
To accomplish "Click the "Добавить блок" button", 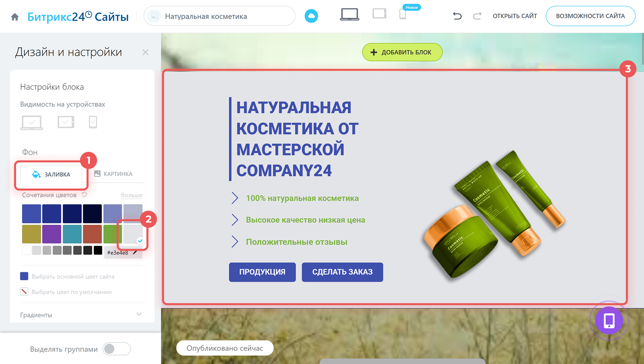I will pos(402,52).
